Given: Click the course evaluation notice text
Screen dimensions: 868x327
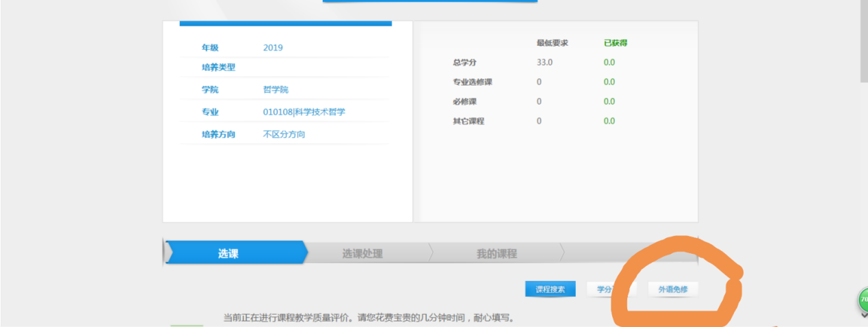Looking at the screenshot, I should (x=368, y=318).
